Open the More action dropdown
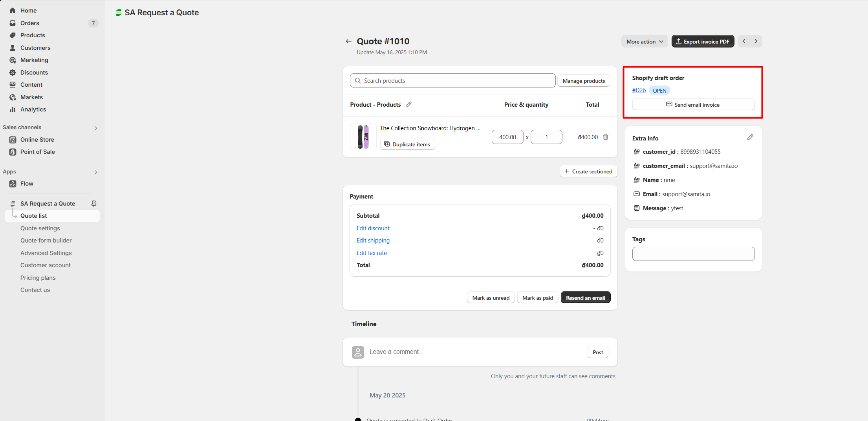Viewport: 868px width, 421px height. 645,42
